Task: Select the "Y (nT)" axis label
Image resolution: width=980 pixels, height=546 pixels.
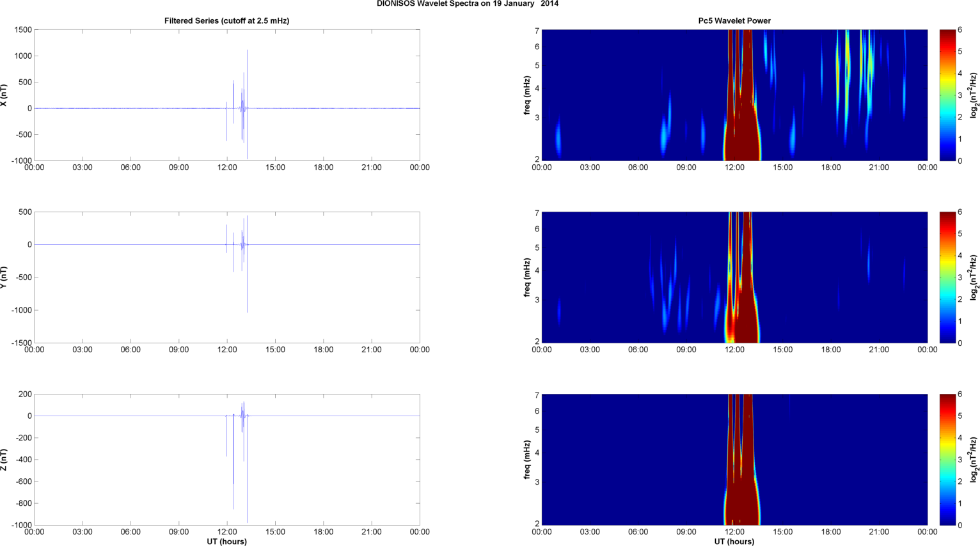Action: pos(4,277)
